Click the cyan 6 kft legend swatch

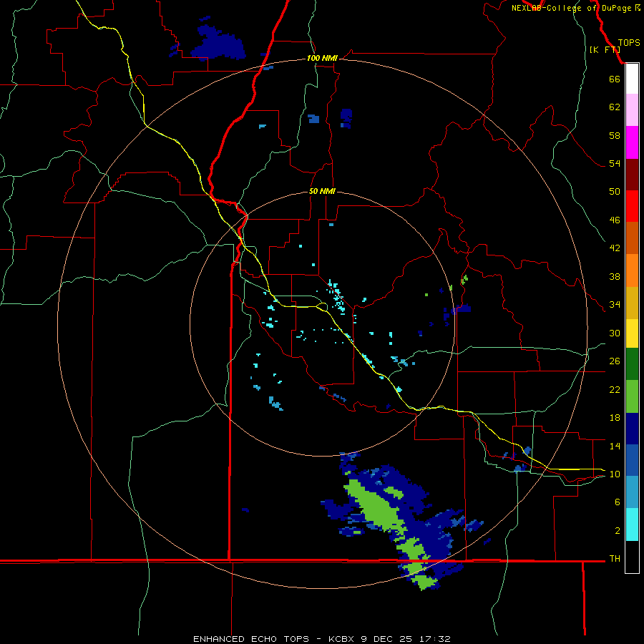click(x=632, y=525)
